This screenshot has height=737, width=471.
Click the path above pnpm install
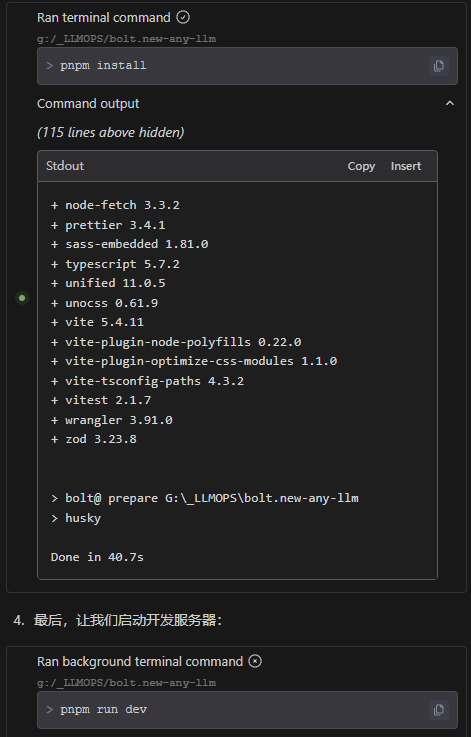pos(126,39)
